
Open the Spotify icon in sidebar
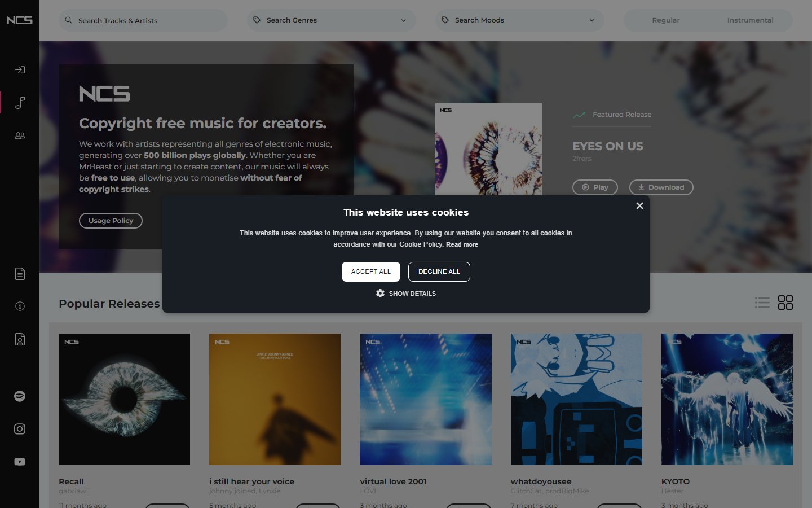20,396
